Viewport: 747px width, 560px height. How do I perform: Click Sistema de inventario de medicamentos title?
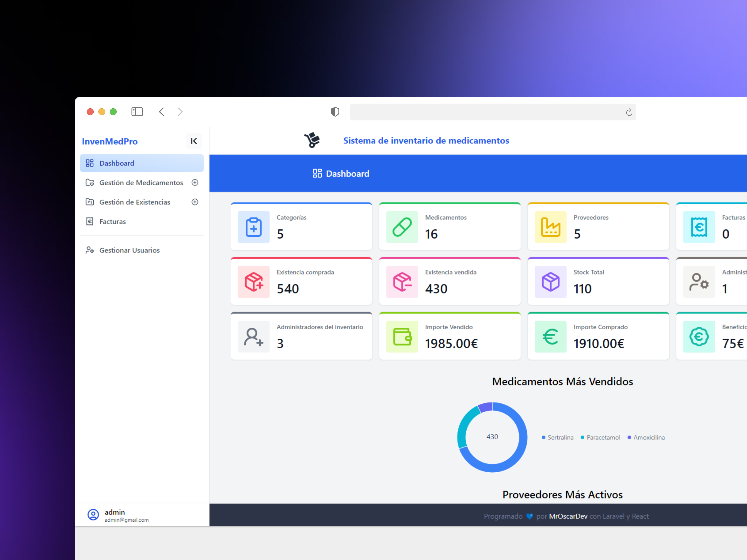426,141
